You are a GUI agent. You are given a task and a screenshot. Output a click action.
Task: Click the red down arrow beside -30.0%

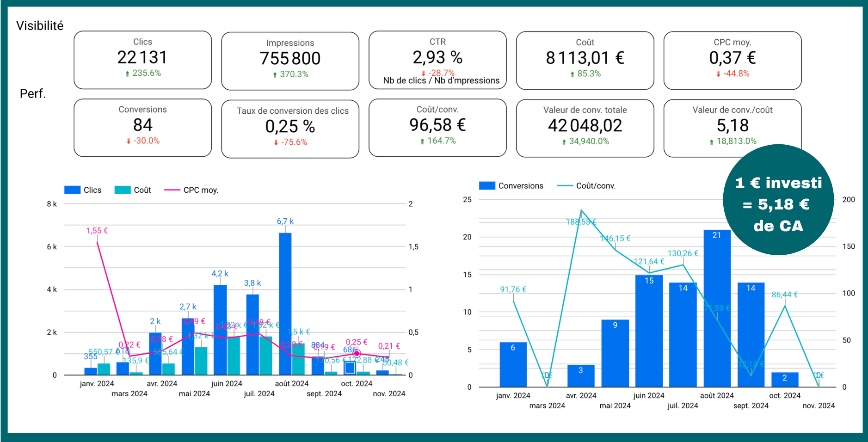[129, 141]
